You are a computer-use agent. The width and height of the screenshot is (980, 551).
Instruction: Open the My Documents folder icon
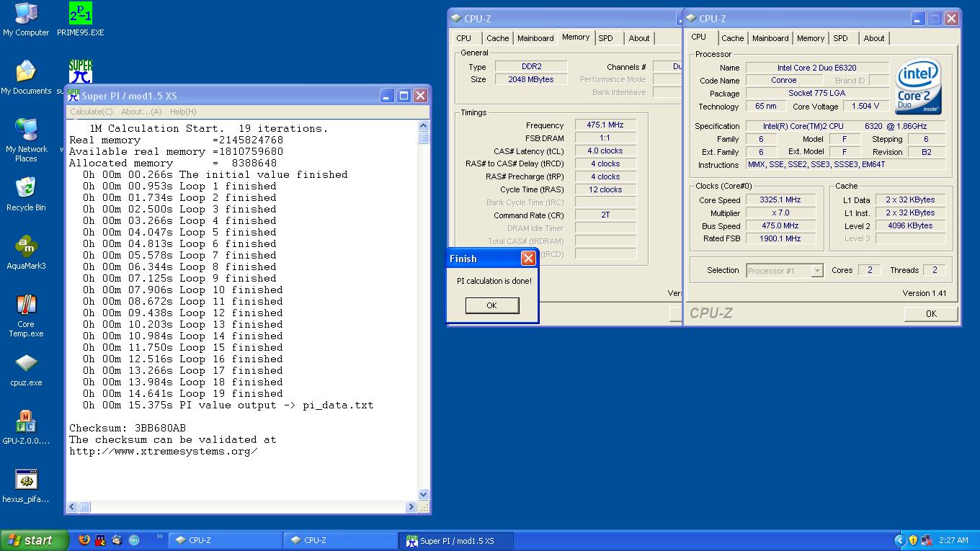click(x=26, y=78)
